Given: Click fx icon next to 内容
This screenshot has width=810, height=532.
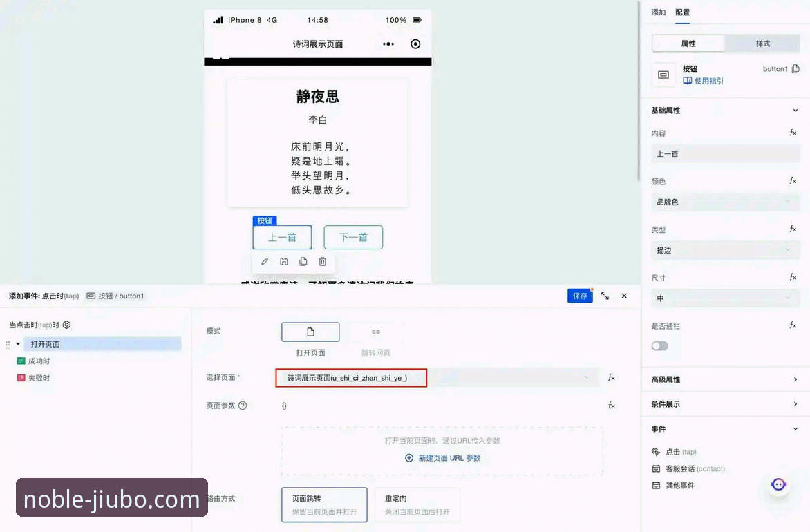Looking at the screenshot, I should (793, 133).
